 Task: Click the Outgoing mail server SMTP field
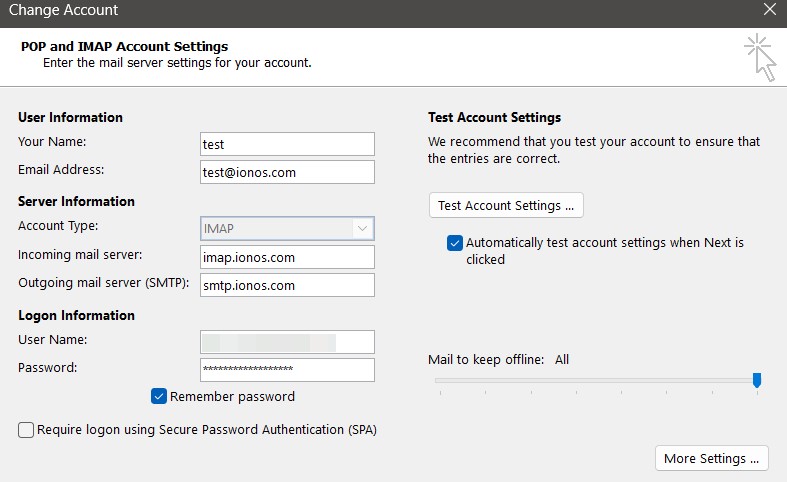tap(287, 285)
